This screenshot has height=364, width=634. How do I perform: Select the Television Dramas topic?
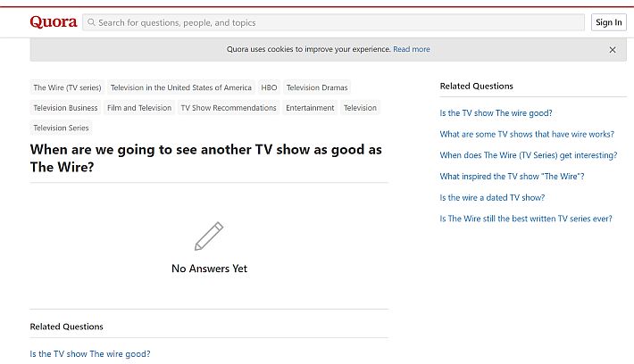point(317,87)
